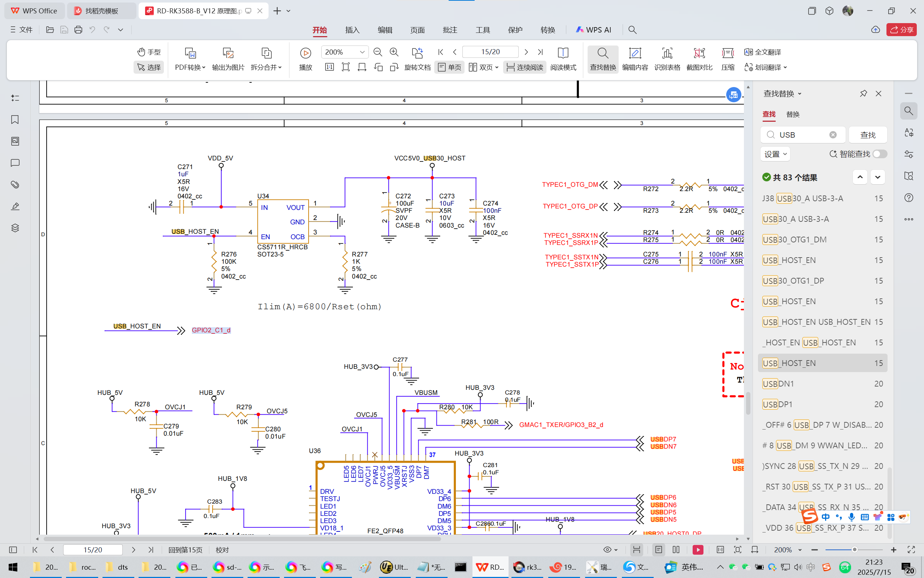Expand Select-to-Translate dropdown arrow

coord(785,68)
